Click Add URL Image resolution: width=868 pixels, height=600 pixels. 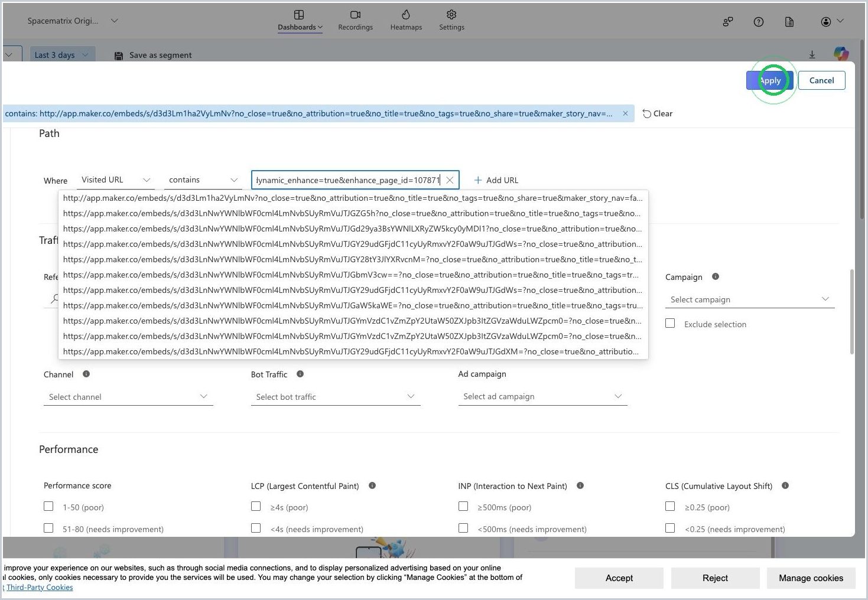[496, 180]
